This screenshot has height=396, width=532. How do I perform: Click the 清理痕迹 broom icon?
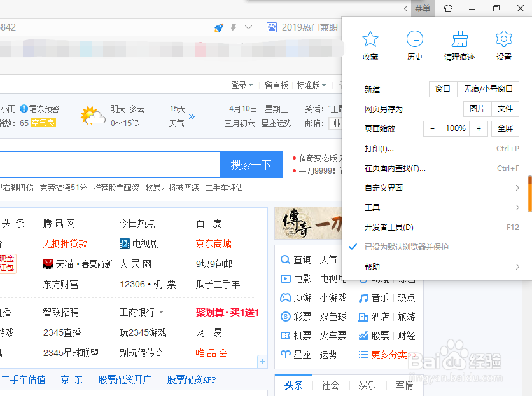(459, 39)
